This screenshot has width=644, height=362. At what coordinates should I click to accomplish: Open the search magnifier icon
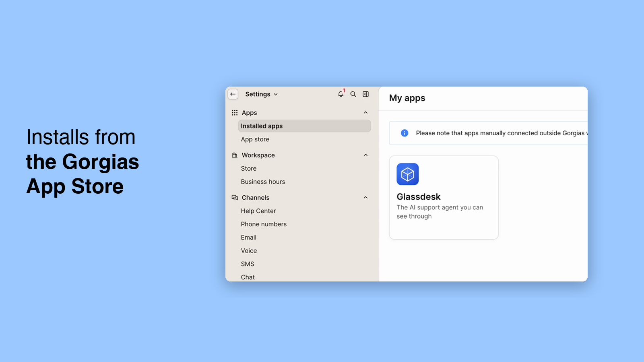click(x=353, y=94)
